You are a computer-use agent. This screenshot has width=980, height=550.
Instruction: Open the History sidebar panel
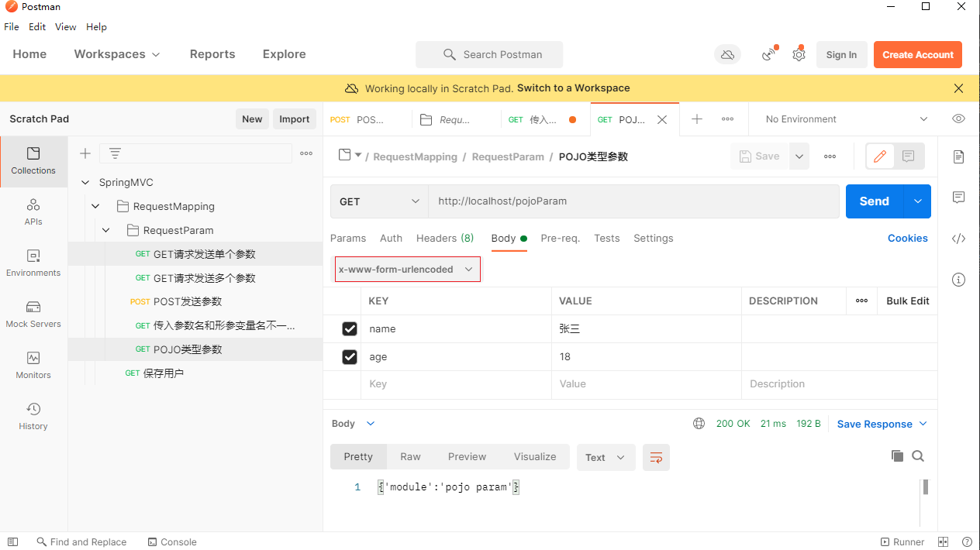click(x=33, y=416)
